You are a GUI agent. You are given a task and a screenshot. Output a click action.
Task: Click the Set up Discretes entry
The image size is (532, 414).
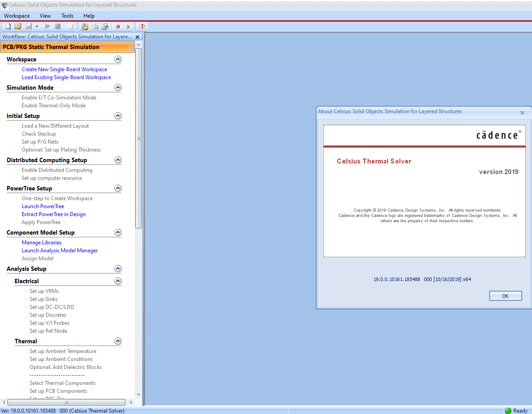click(x=48, y=315)
